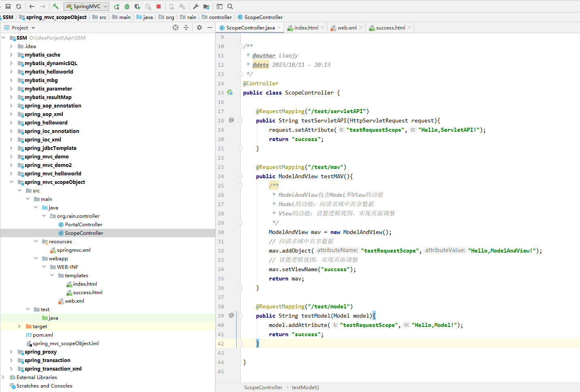Click the Select Opened File target icon

click(176, 27)
